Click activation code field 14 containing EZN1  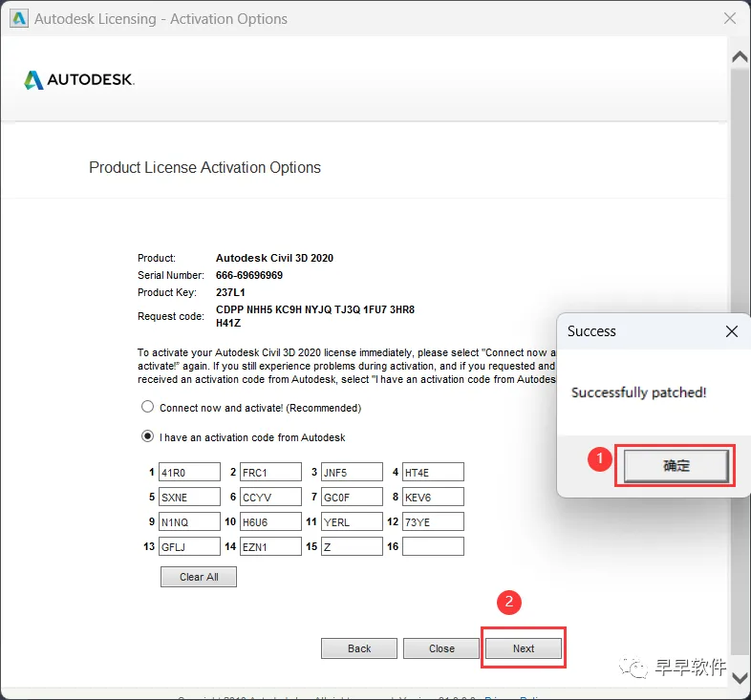pyautogui.click(x=270, y=547)
